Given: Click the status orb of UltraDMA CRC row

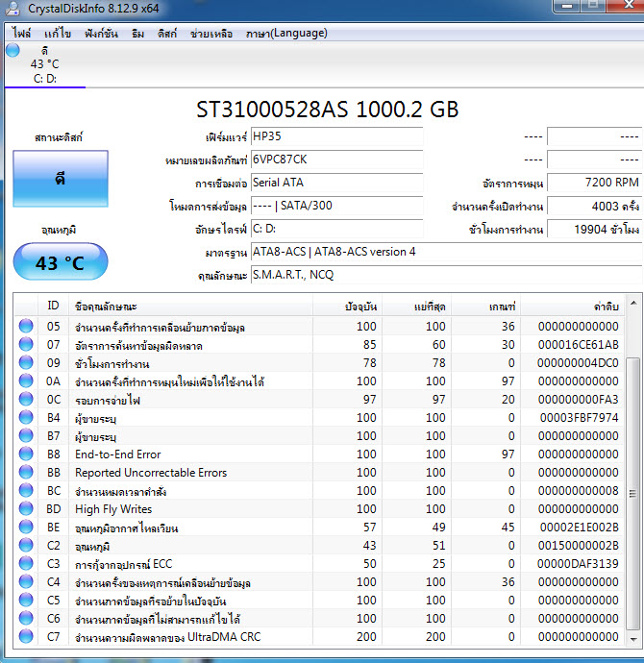Looking at the screenshot, I should (26, 637).
